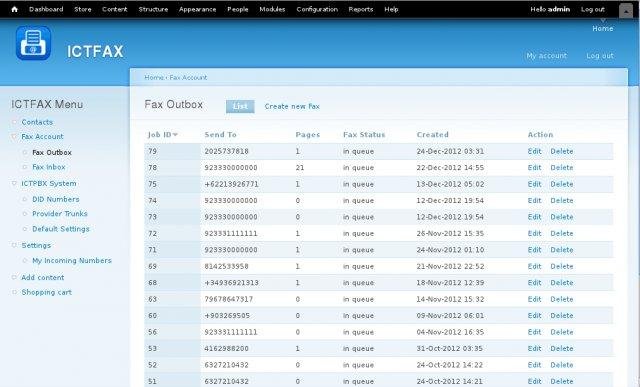This screenshot has width=640, height=387.
Task: Delete fax job 63
Action: click(562, 299)
